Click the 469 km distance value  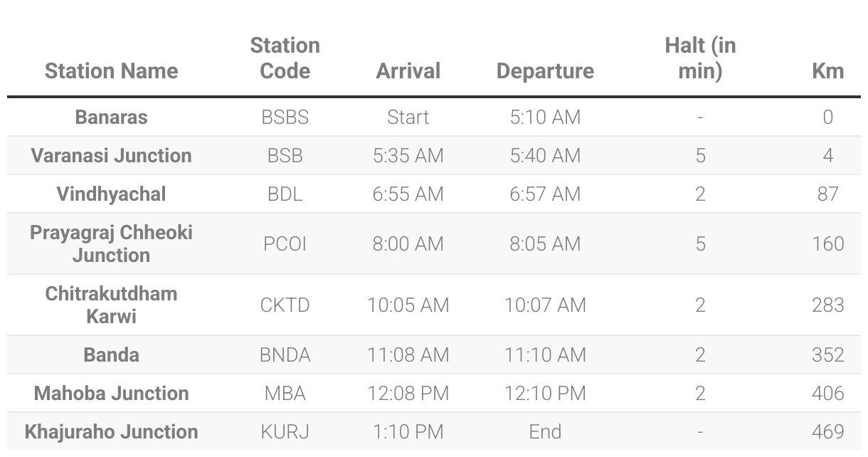coord(827,432)
